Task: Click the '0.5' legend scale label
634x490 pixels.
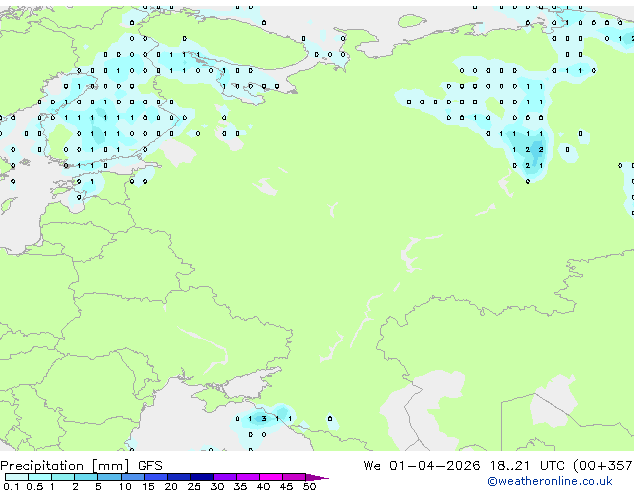Action: pyautogui.click(x=35, y=486)
